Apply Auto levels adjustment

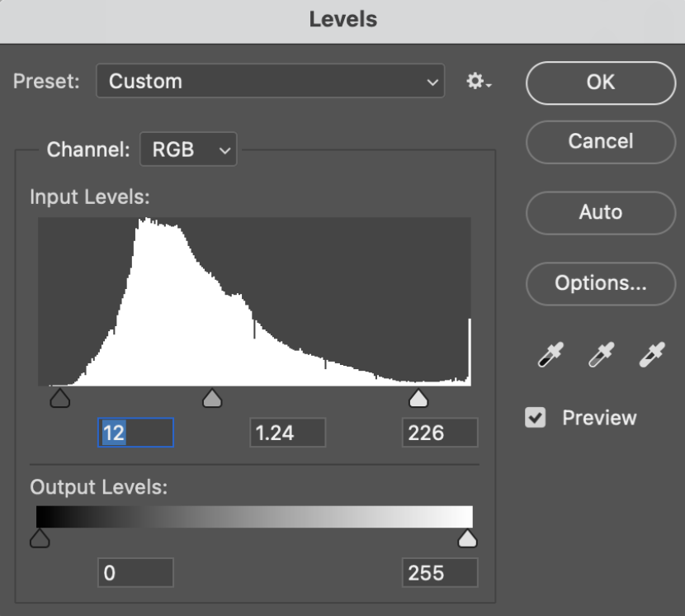tap(601, 213)
